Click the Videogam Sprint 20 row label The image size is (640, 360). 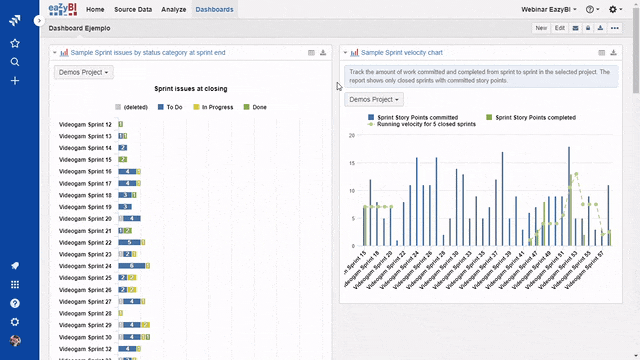(85, 219)
